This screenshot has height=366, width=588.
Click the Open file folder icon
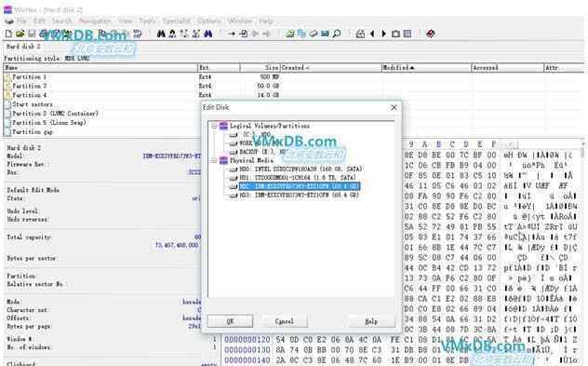(20, 34)
